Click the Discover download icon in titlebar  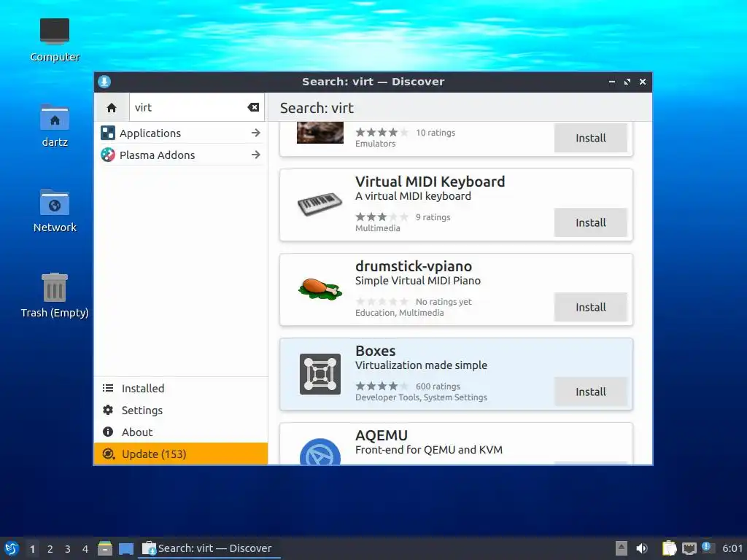click(104, 82)
